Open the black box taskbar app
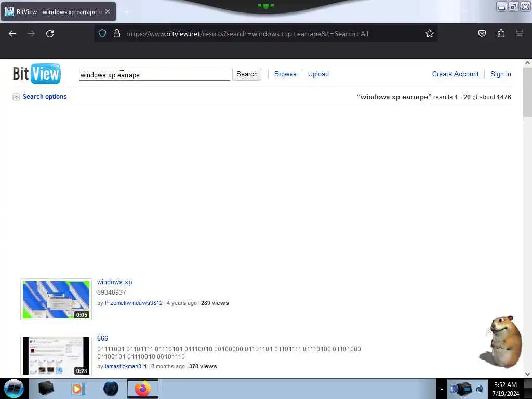The image size is (532, 399). (x=46, y=389)
